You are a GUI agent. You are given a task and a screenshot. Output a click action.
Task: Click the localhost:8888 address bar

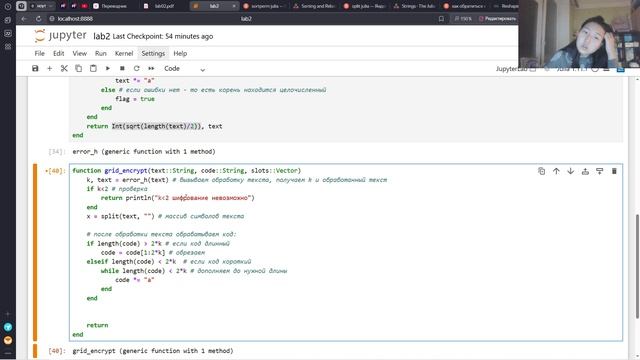[75, 19]
